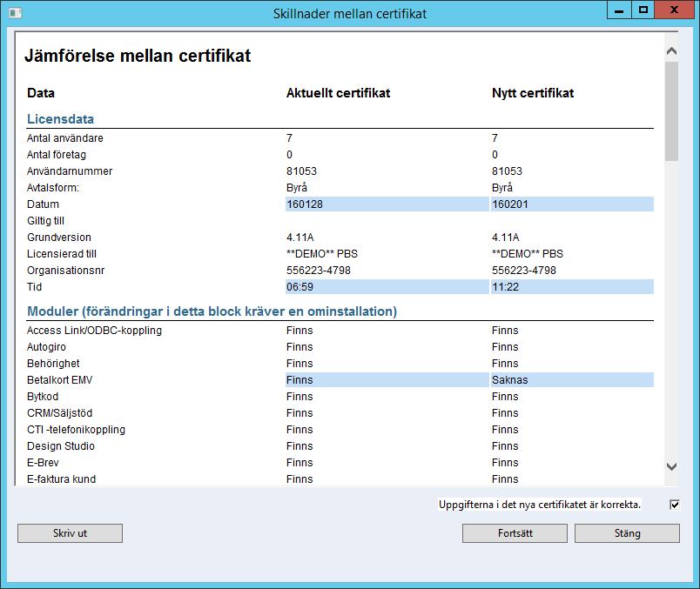Click the Grundversion row label
The image size is (700, 589).
(59, 238)
